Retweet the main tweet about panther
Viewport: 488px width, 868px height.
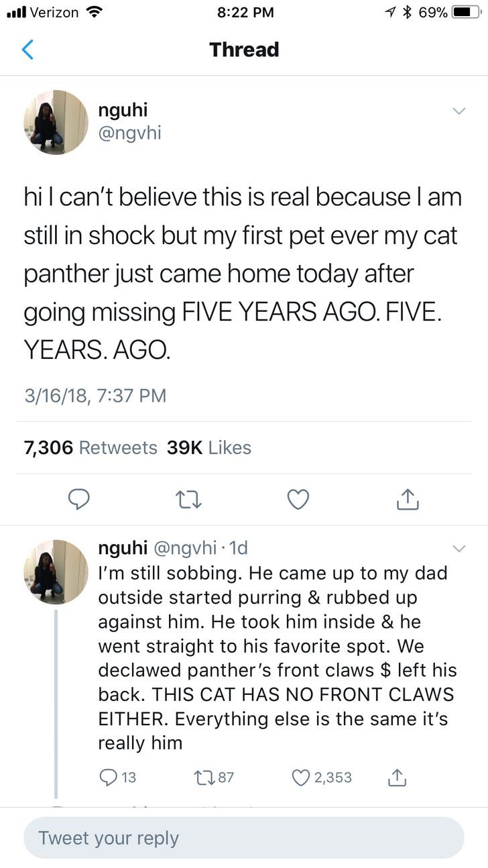pyautogui.click(x=188, y=499)
